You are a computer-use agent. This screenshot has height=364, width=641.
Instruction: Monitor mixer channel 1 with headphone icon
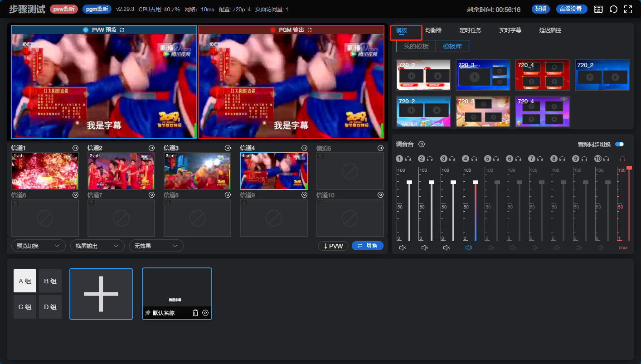click(408, 159)
